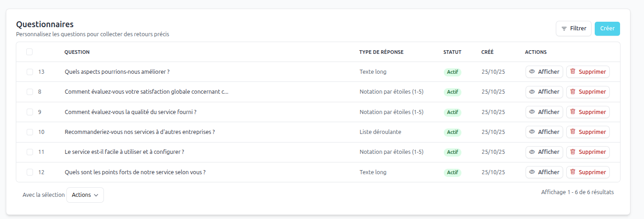Image resolution: width=644 pixels, height=219 pixels.
Task: Open the Actions bulk selection dropdown
Action: point(85,195)
